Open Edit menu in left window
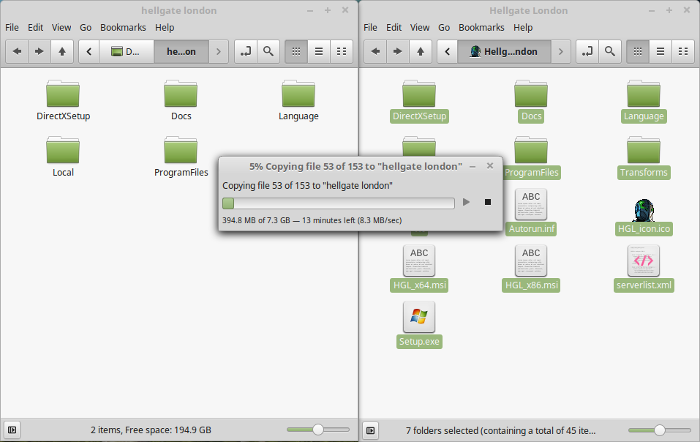 point(35,27)
